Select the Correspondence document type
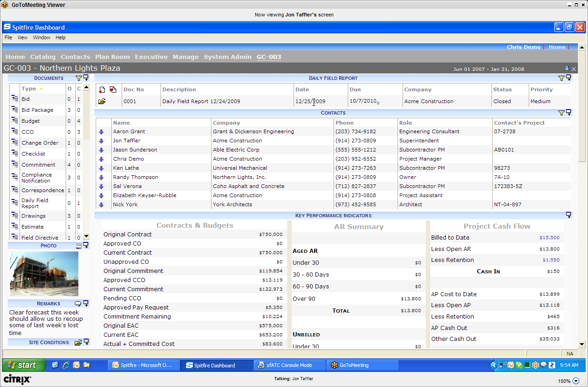 [43, 190]
